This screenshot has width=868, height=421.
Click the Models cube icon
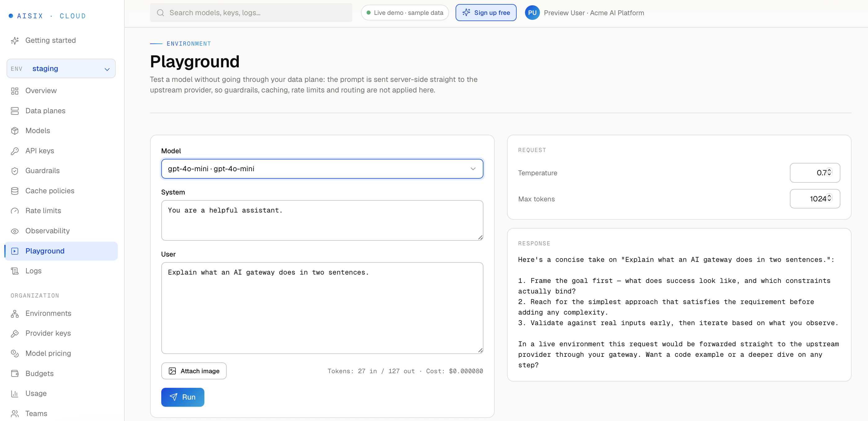(15, 131)
